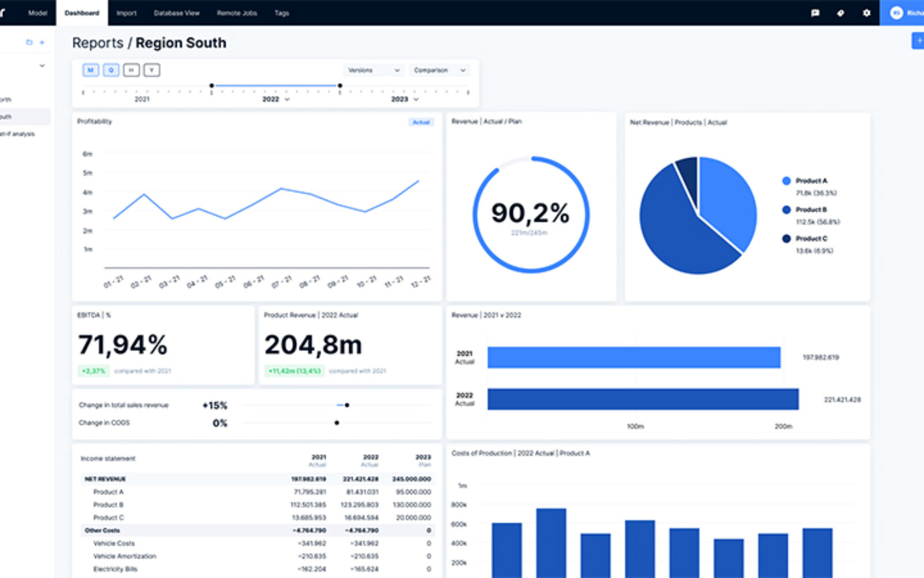
Task: Click the small plus icon in left sidebar
Action: coord(42,42)
